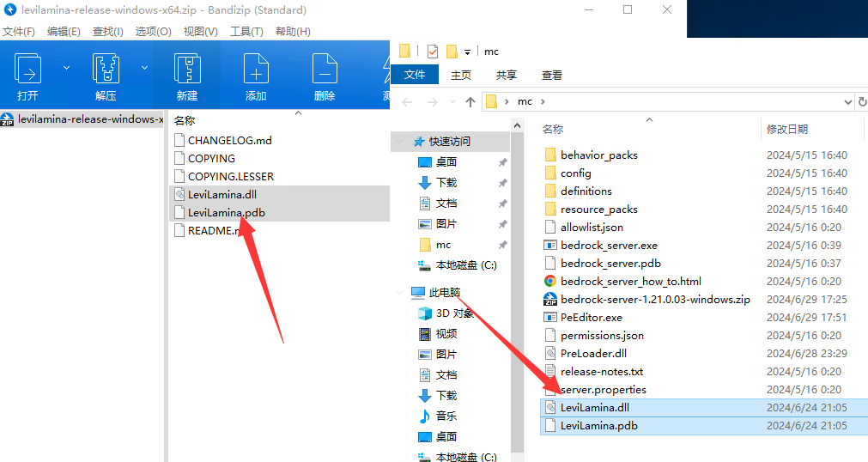Switch to 查看 tab in Explorer ribbon

coord(551,75)
